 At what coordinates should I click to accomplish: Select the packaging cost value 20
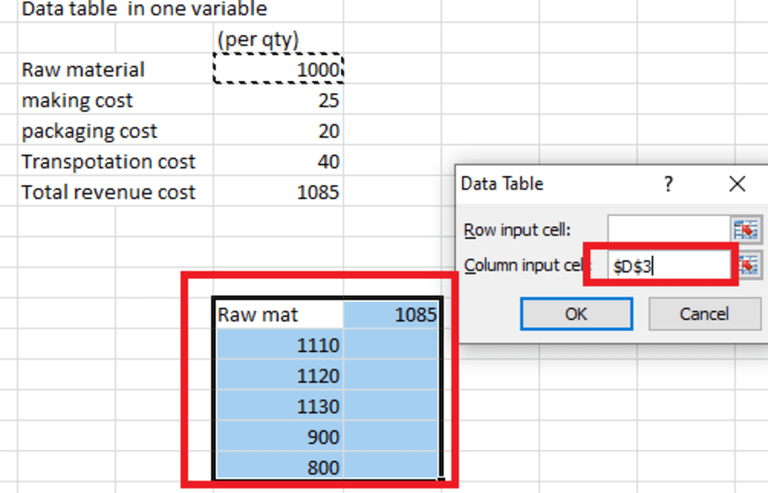[279, 130]
